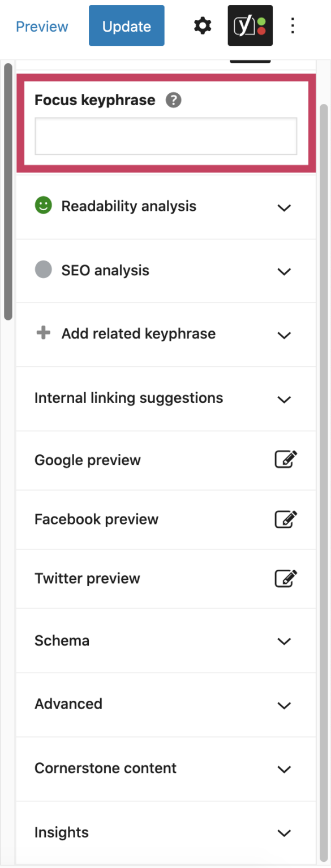Open the Insights section
Viewport: 331px width, 868px height.
(x=284, y=833)
